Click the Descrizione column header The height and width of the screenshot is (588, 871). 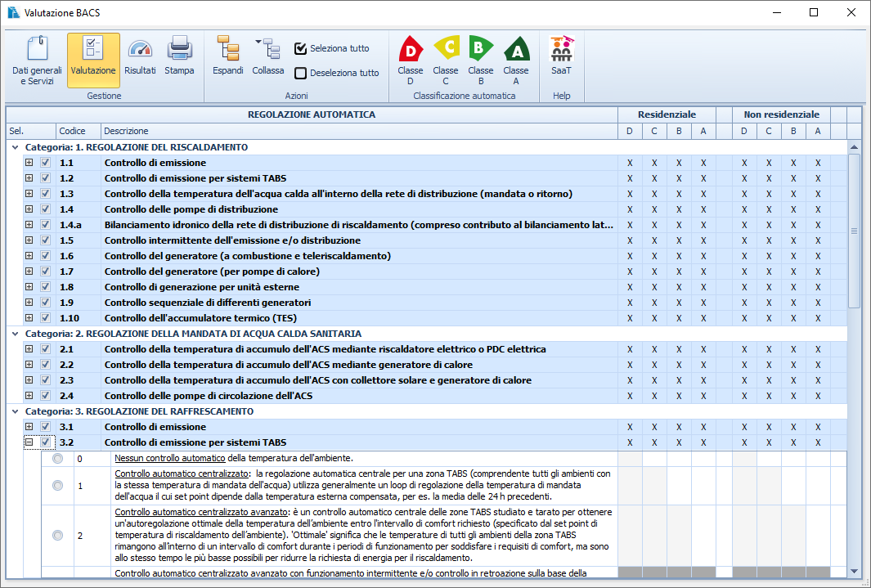127,131
